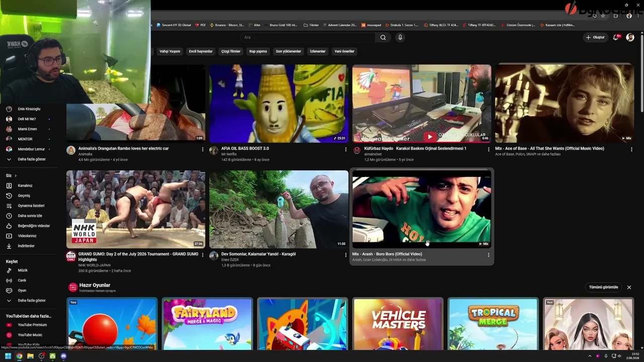Open options menu for Ace of Base mix
The width and height of the screenshot is (644, 362).
point(631,149)
